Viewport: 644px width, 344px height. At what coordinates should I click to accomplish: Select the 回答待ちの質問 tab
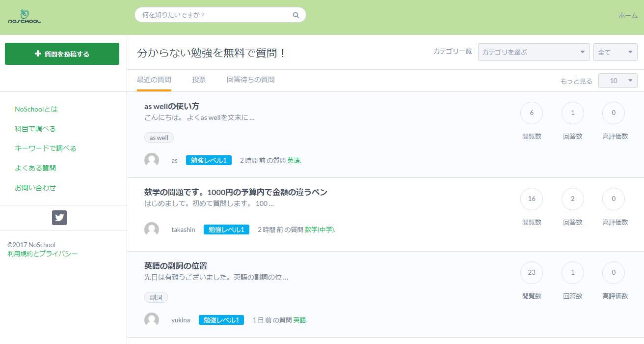pyautogui.click(x=250, y=80)
